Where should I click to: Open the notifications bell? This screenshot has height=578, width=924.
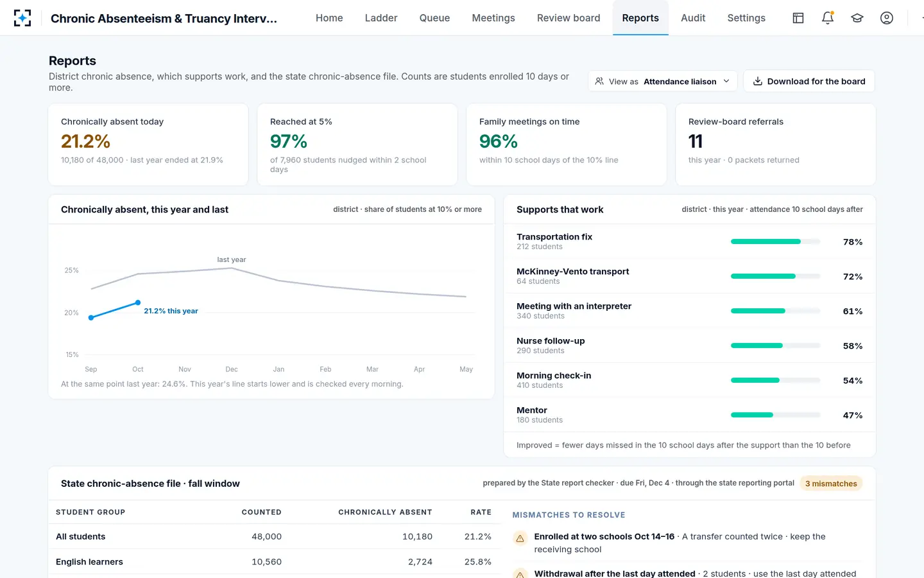click(828, 18)
